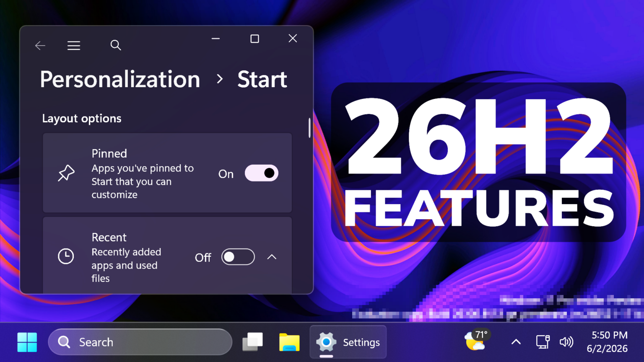Open the clock showing 5:50 PM
644x362 pixels.
tap(607, 342)
